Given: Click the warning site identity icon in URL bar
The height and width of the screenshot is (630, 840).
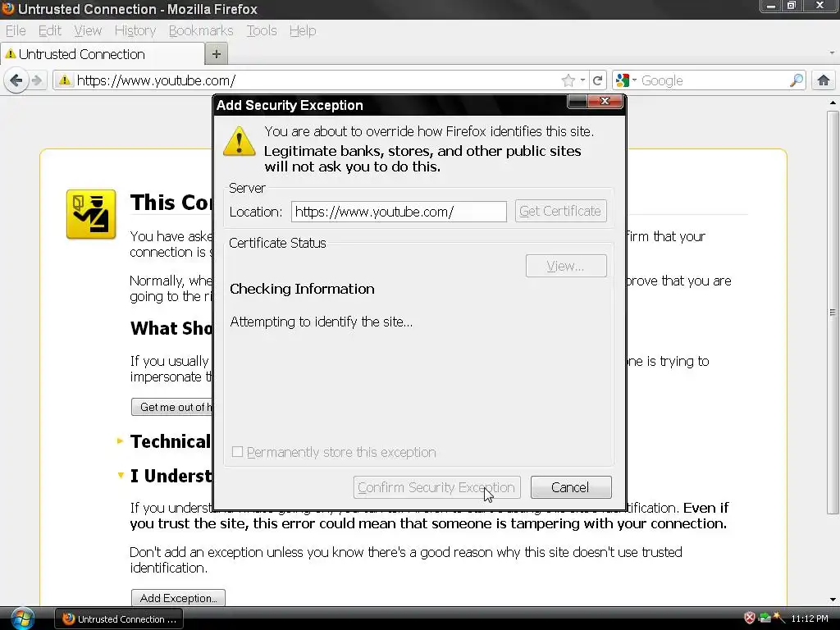Looking at the screenshot, I should (65, 81).
